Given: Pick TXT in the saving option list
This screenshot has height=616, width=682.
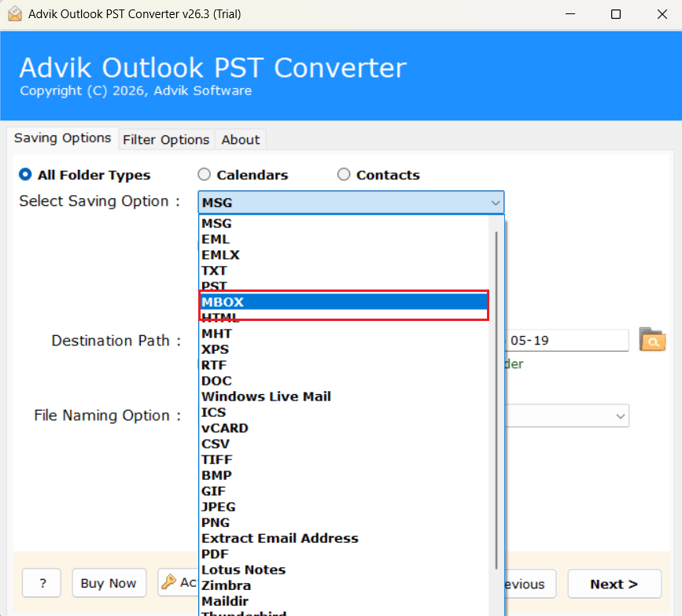Looking at the screenshot, I should [344, 271].
